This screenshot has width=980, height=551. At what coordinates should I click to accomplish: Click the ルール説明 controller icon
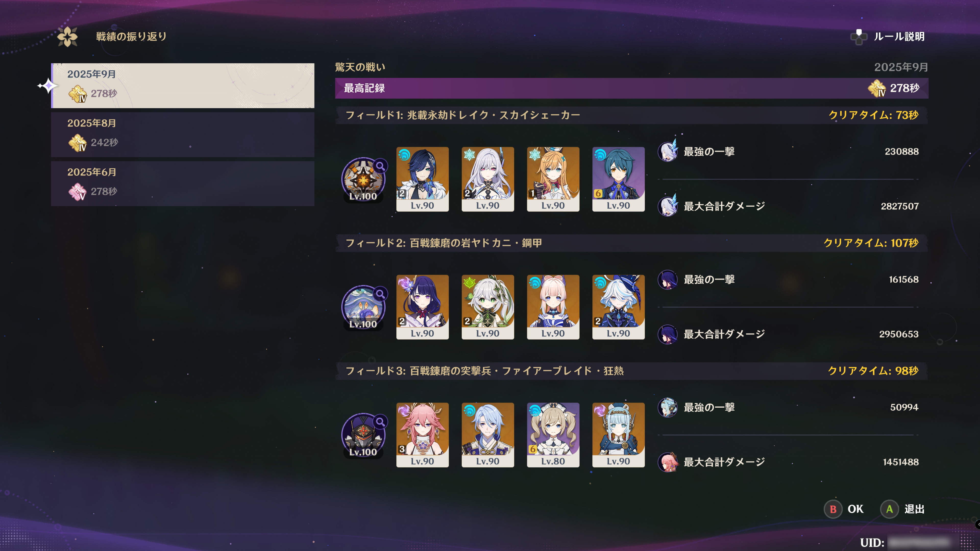[859, 37]
